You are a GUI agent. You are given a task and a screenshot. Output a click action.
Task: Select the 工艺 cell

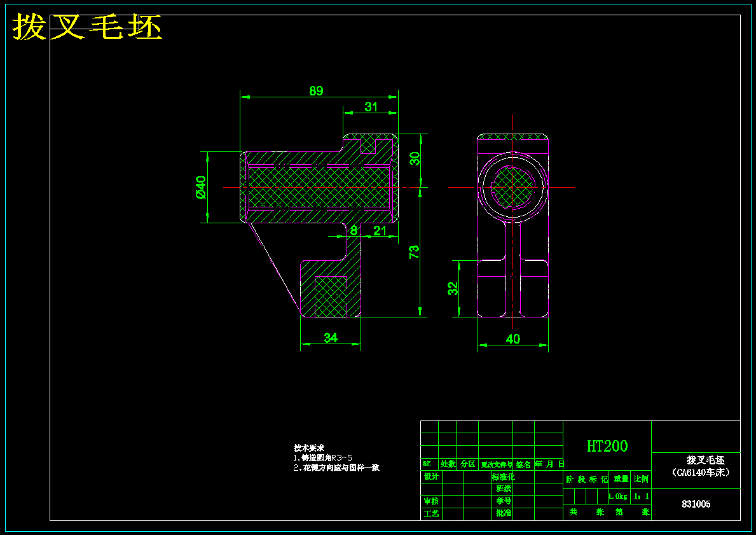pyautogui.click(x=431, y=513)
